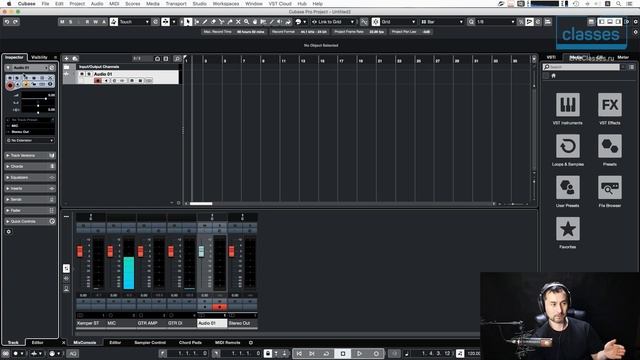
Task: Open the Grid snap type dropdown
Action: tap(398, 22)
